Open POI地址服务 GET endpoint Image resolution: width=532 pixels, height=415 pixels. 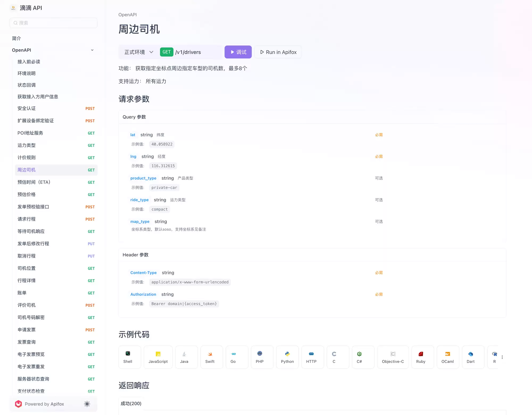click(56, 133)
